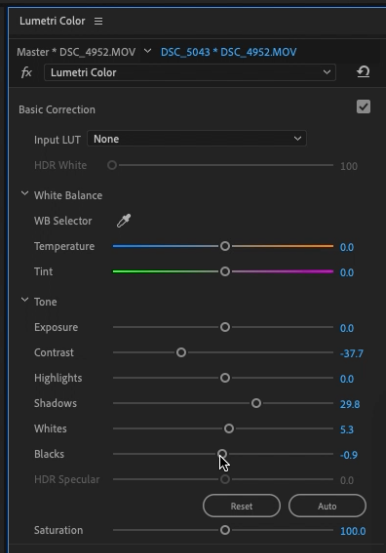Click the Input LUT label
Image resolution: width=386 pixels, height=553 pixels.
pos(57,140)
